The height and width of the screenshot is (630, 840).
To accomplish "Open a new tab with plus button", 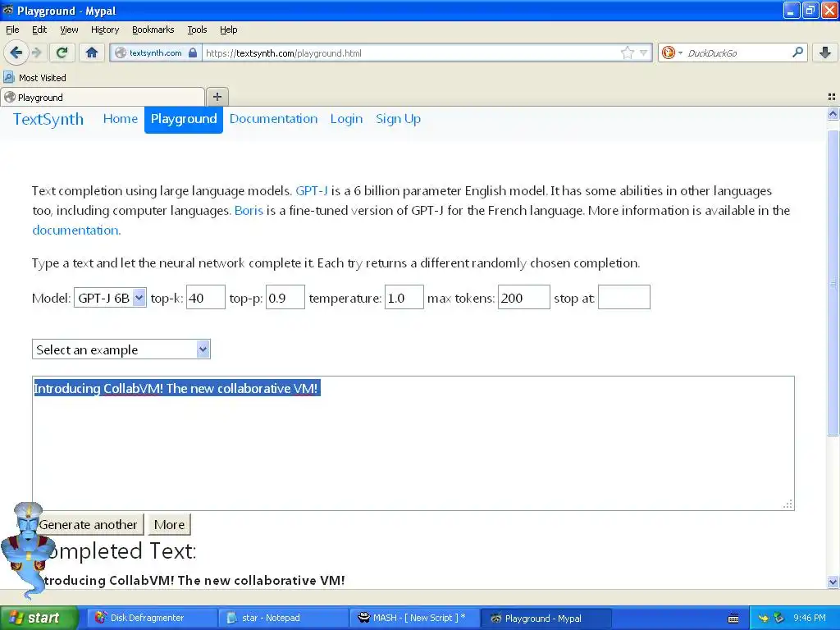I will [x=217, y=97].
